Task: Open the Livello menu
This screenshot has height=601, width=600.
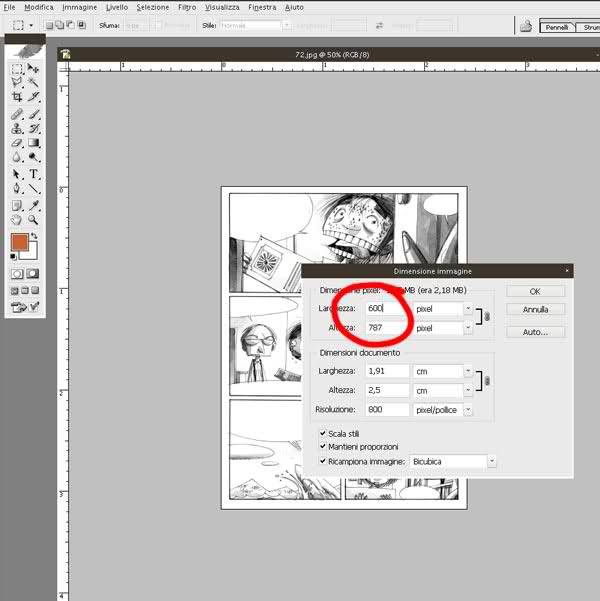Action: point(117,7)
